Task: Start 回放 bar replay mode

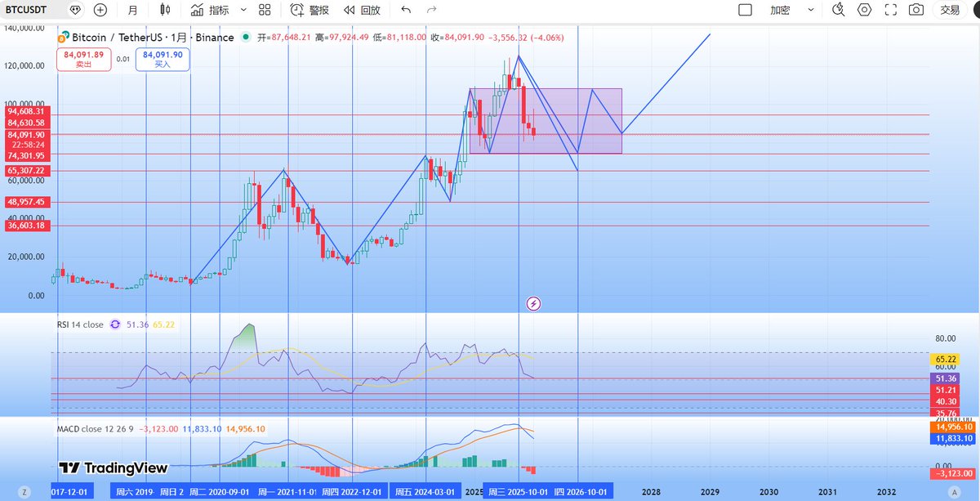Action: click(362, 10)
